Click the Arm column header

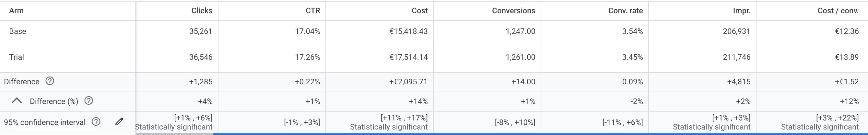click(16, 11)
